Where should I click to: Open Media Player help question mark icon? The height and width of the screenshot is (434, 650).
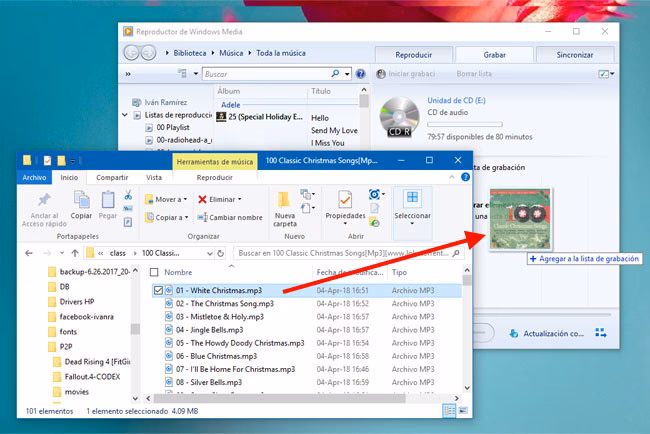pyautogui.click(x=361, y=74)
